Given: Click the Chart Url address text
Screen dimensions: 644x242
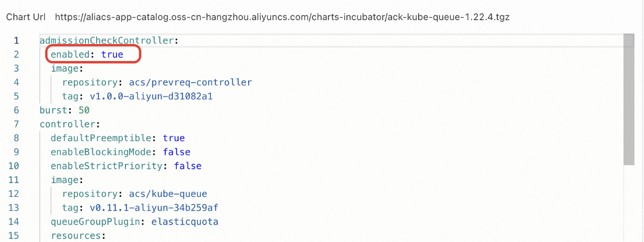Looking at the screenshot, I should click(x=282, y=16).
